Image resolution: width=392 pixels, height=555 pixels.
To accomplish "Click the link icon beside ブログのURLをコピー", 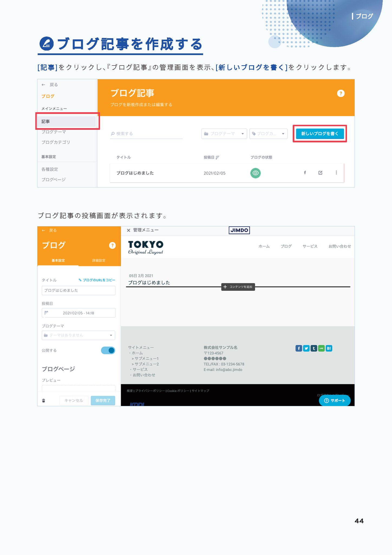I will click(x=80, y=280).
